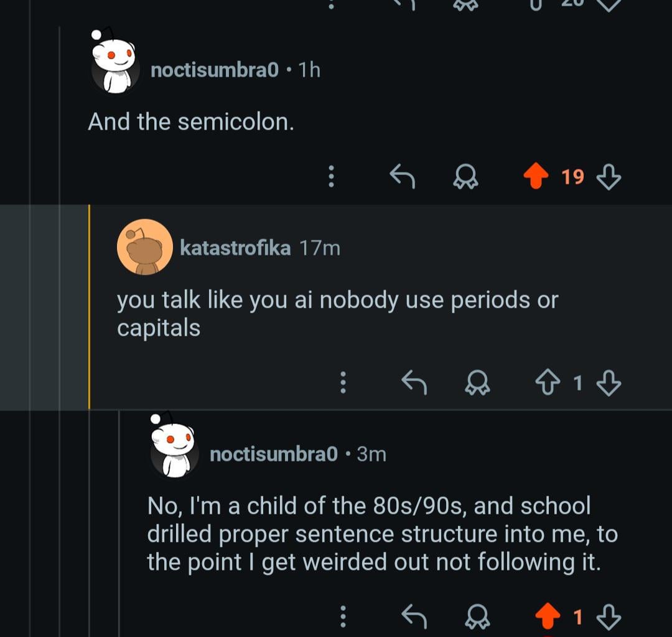Open noctisumbra0 profile from 1h comment
This screenshot has height=637, width=672.
214,70
